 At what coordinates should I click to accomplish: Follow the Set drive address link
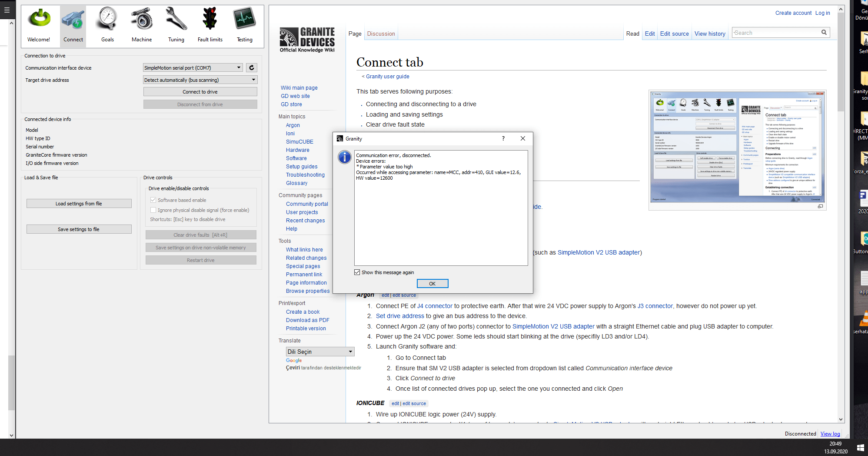(x=400, y=316)
